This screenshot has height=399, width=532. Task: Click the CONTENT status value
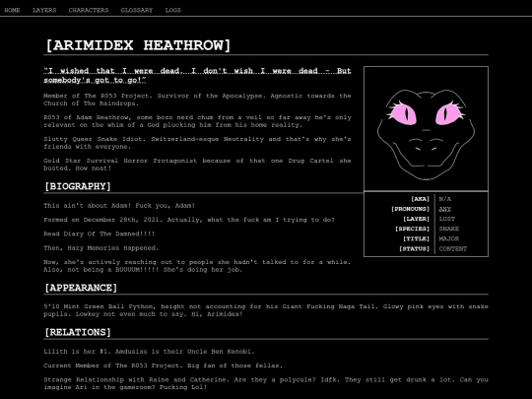coord(452,248)
